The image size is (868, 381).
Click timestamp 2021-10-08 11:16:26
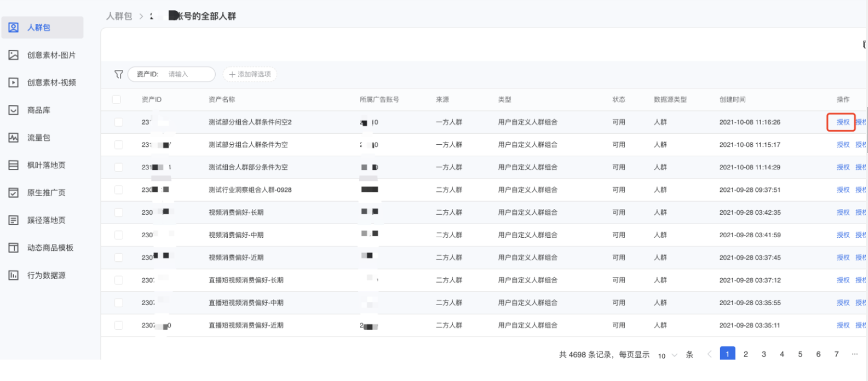[750, 122]
